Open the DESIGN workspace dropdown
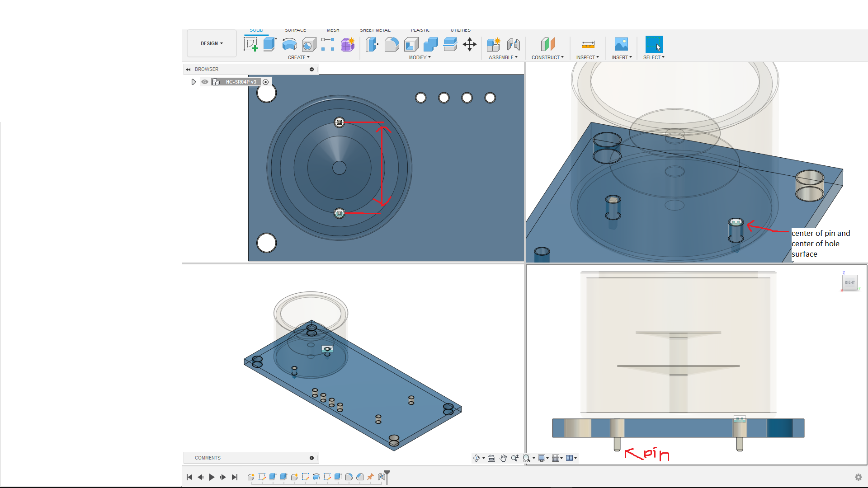 coord(211,43)
